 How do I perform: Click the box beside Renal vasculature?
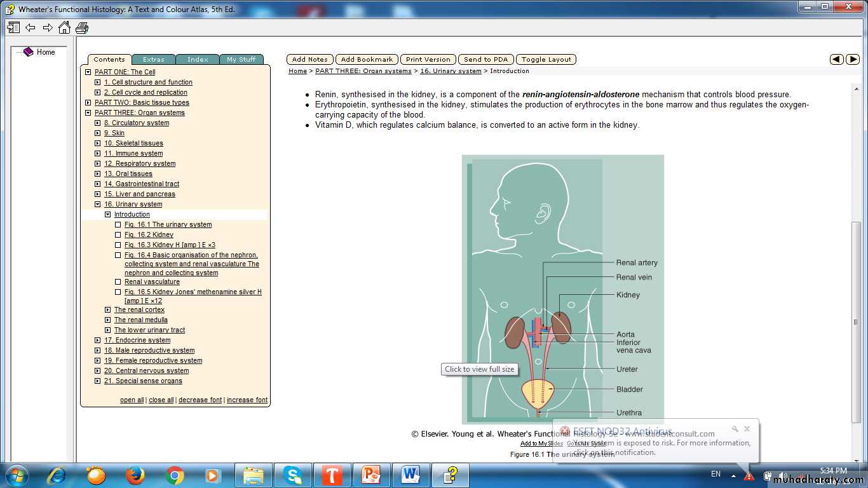(118, 281)
